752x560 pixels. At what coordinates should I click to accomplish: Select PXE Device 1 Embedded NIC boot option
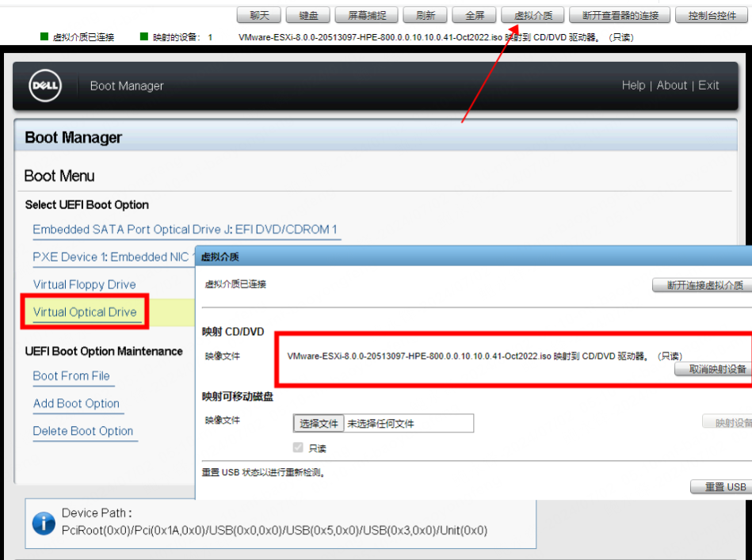tap(113, 257)
